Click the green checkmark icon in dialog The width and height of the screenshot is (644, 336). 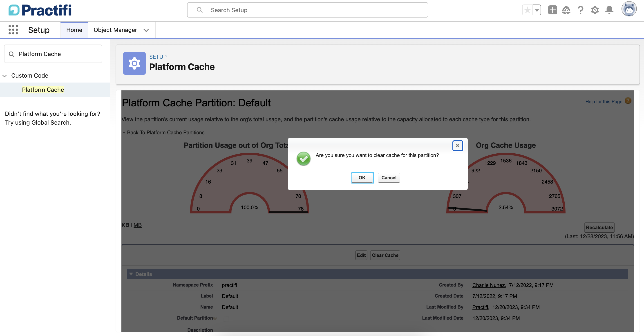[303, 159]
